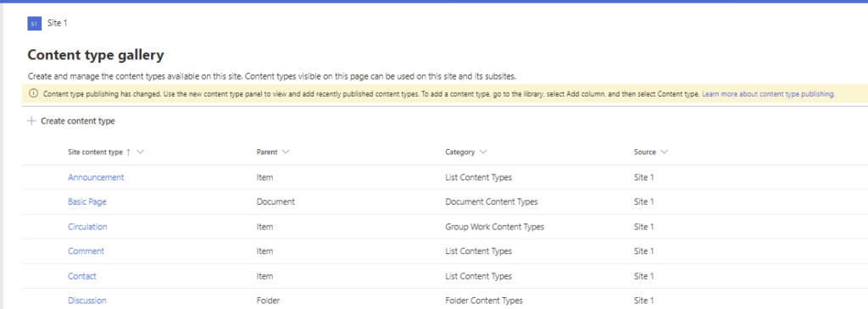868x309 pixels.
Task: Open the Source column dropdown
Action: tap(664, 152)
